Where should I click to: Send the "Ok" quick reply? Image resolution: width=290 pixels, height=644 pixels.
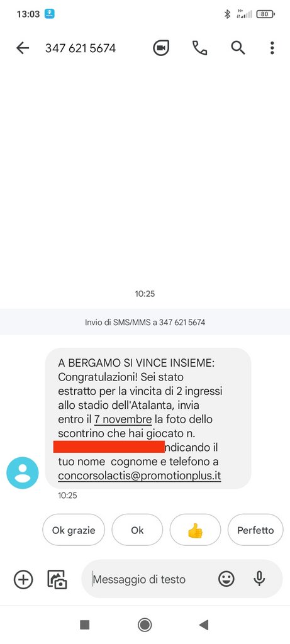point(137,530)
